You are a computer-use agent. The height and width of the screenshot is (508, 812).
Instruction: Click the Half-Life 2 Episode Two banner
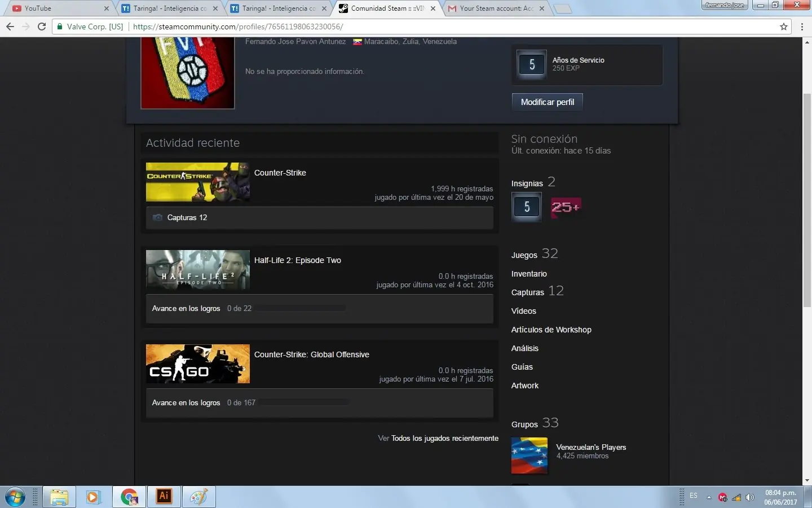(198, 269)
